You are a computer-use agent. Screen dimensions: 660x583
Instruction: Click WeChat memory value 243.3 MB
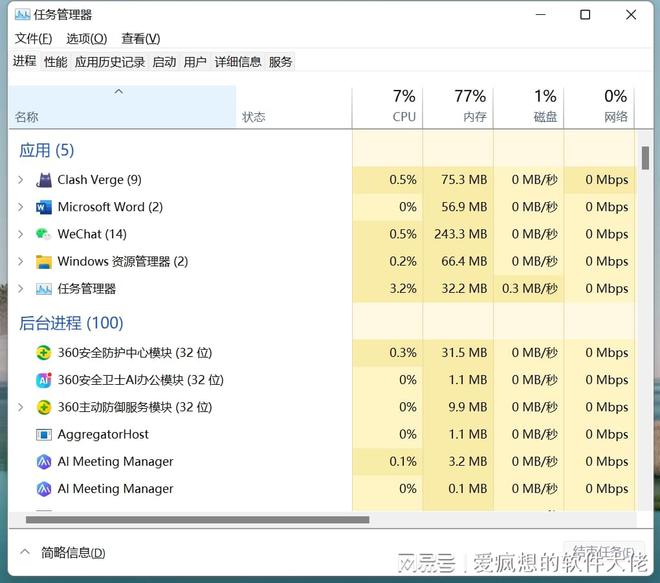461,234
